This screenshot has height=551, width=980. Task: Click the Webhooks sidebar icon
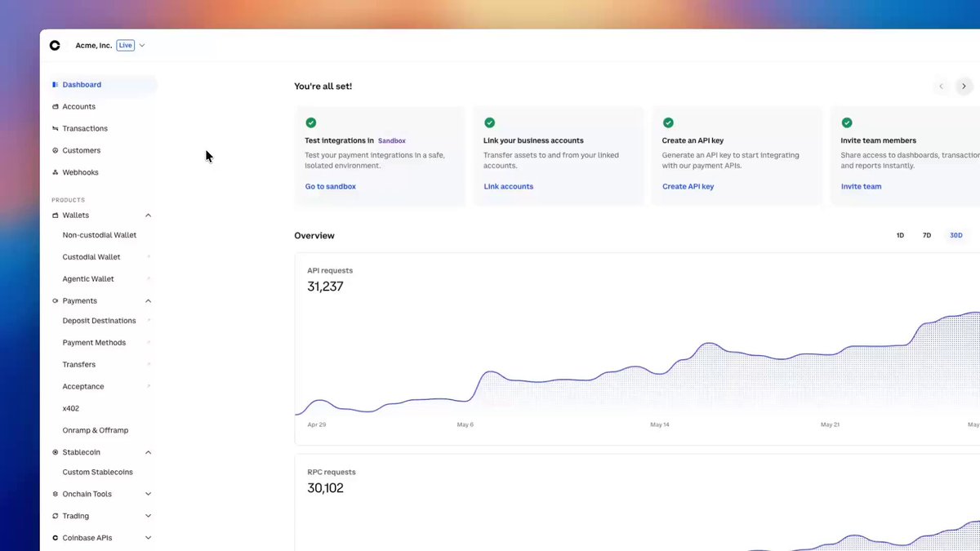pos(55,173)
